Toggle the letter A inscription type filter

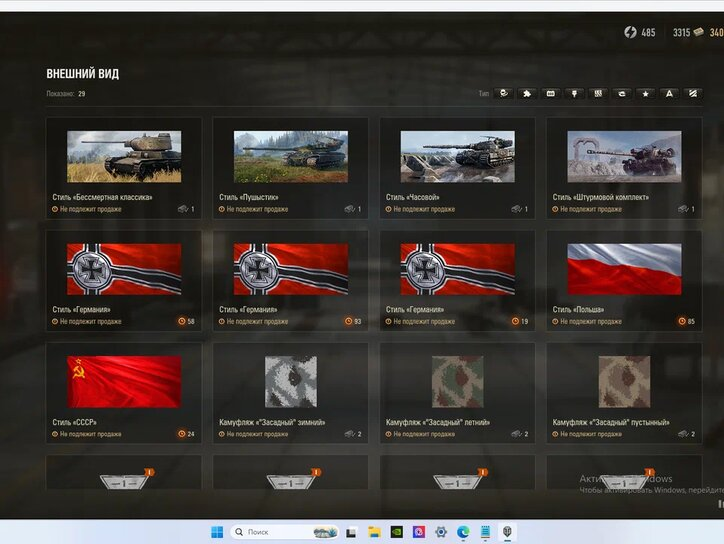click(x=669, y=94)
